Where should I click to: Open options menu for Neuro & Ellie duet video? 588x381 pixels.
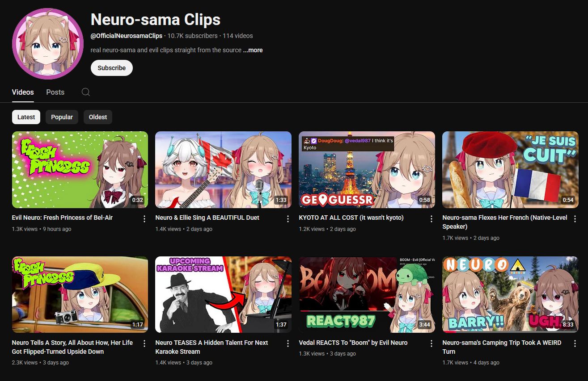click(x=288, y=218)
